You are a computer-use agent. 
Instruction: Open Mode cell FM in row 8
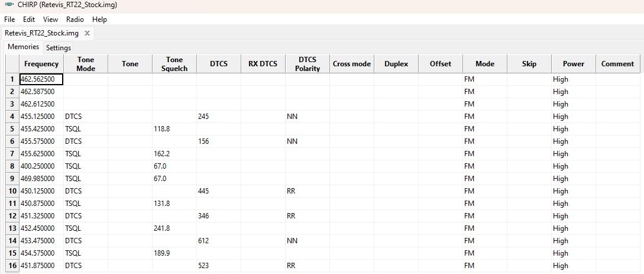point(485,166)
